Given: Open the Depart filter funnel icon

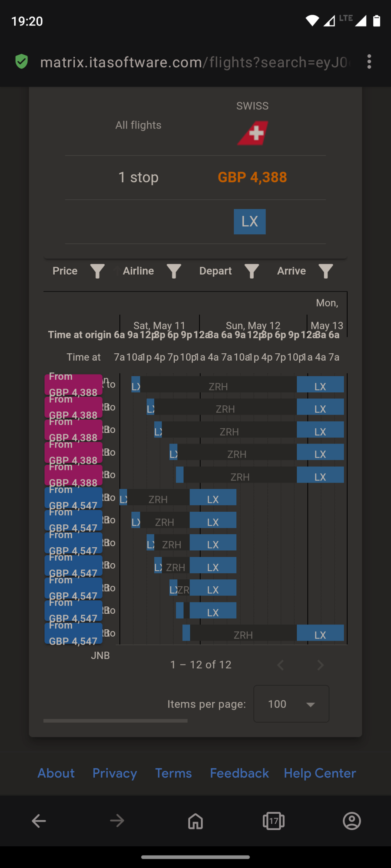Looking at the screenshot, I should coord(252,271).
